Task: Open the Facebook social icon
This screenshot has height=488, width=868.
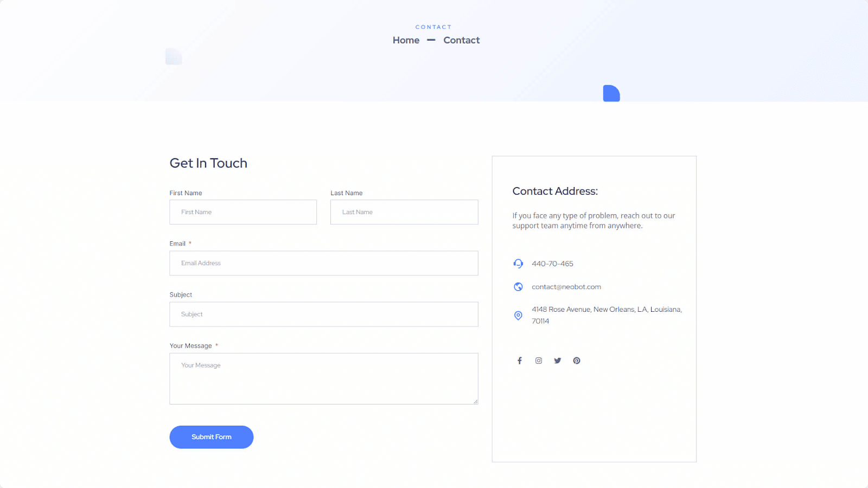Action: [519, 361]
